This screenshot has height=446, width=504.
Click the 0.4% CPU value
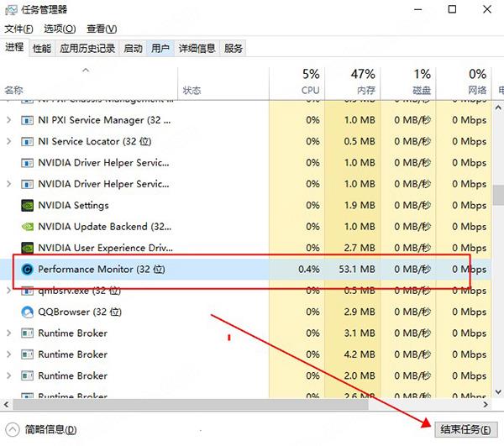(309, 270)
